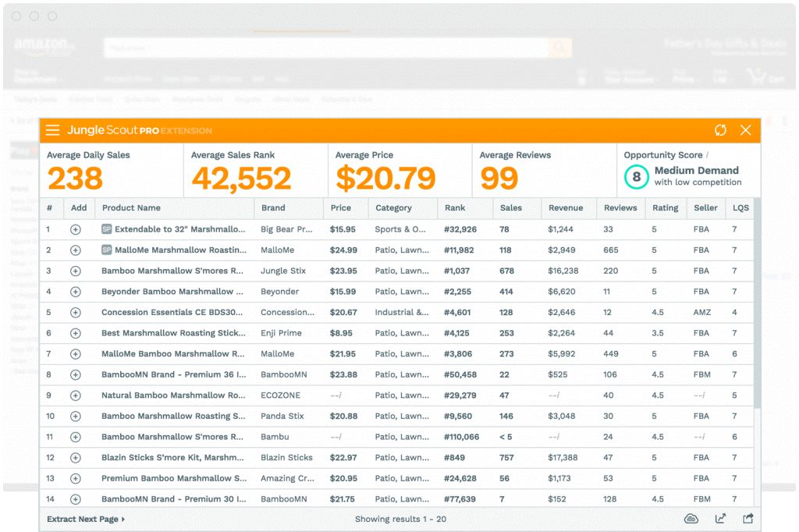Add MalloMe Marshmallow Roasting row 2 product

coord(76,250)
